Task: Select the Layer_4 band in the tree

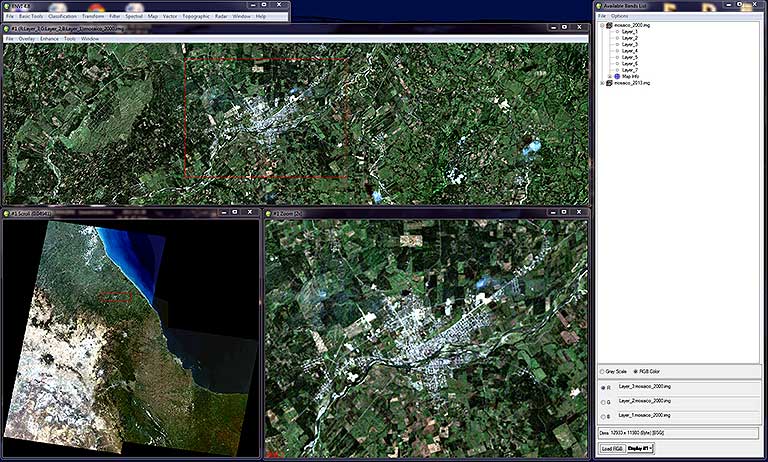Action: (x=629, y=51)
